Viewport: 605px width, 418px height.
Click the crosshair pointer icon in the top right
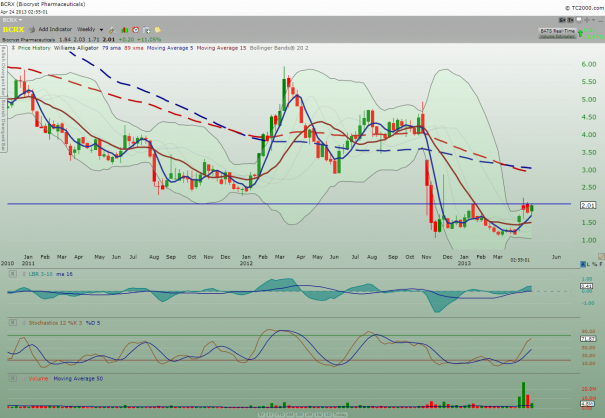(587, 20)
